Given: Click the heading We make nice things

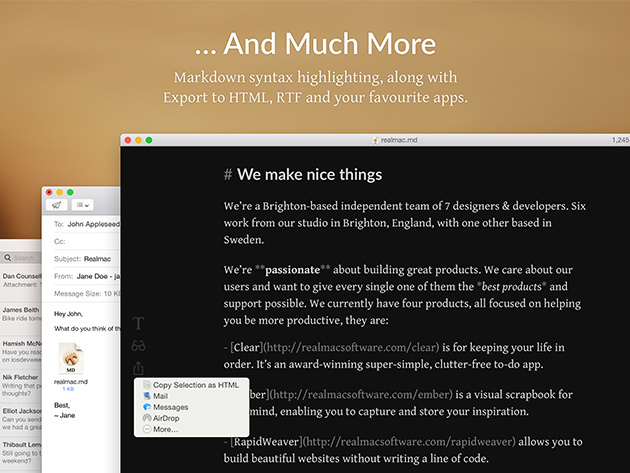Looking at the screenshot, I should pos(309,174).
